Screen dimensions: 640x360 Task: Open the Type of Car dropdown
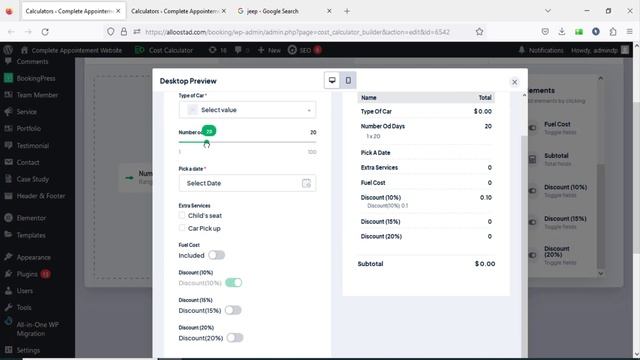pos(247,110)
